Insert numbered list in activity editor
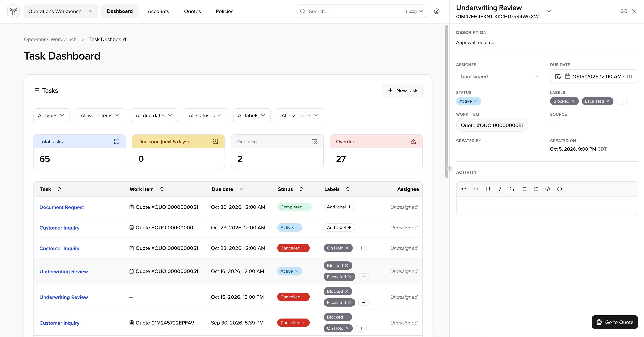The image size is (644, 337). pyautogui.click(x=536, y=189)
